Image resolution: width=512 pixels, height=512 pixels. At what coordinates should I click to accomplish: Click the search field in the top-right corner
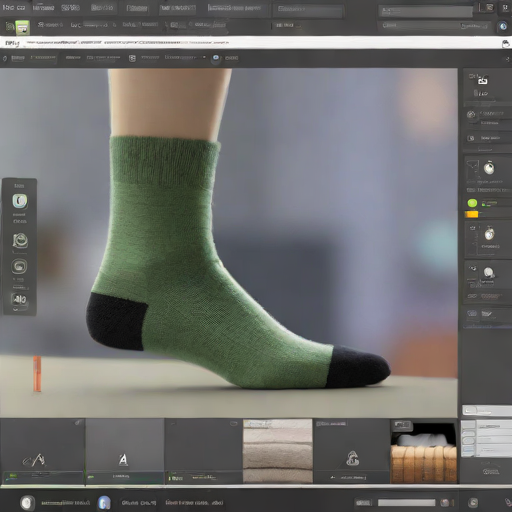[x=426, y=12]
